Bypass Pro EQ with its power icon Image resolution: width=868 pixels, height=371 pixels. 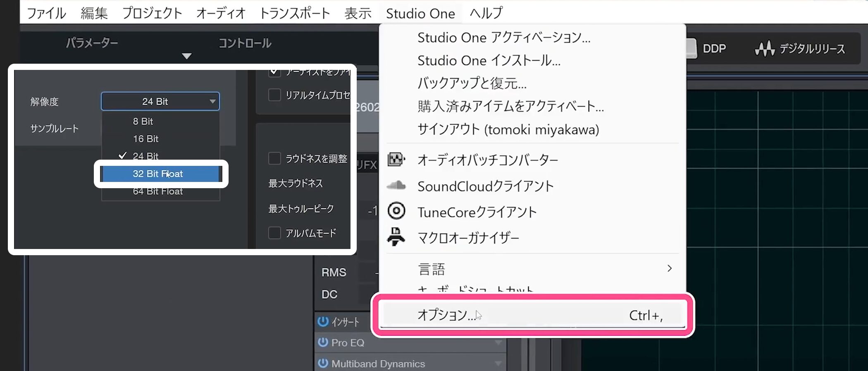(323, 342)
